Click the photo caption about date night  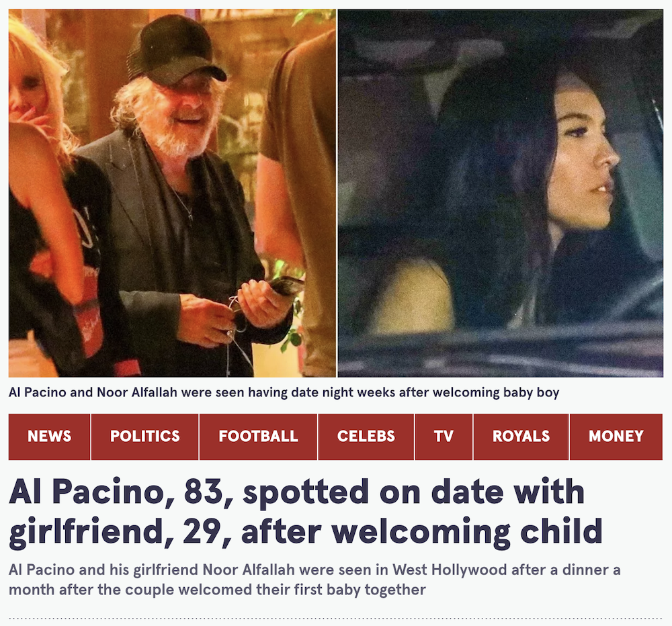284,392
